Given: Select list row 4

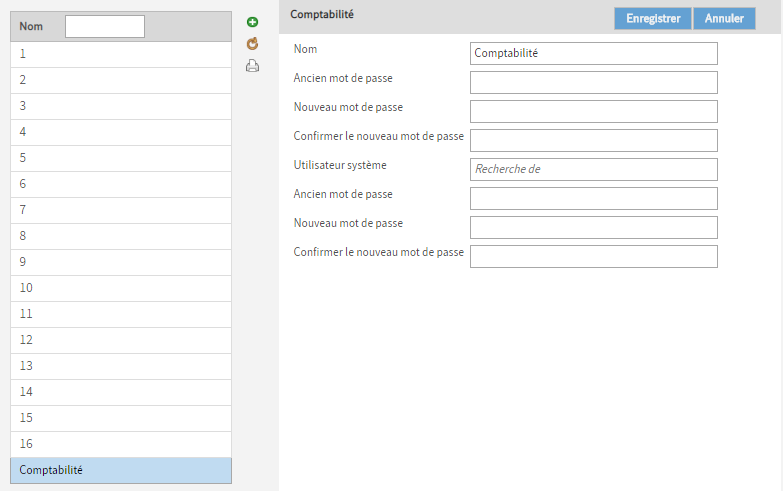Looking at the screenshot, I should pyautogui.click(x=121, y=132).
